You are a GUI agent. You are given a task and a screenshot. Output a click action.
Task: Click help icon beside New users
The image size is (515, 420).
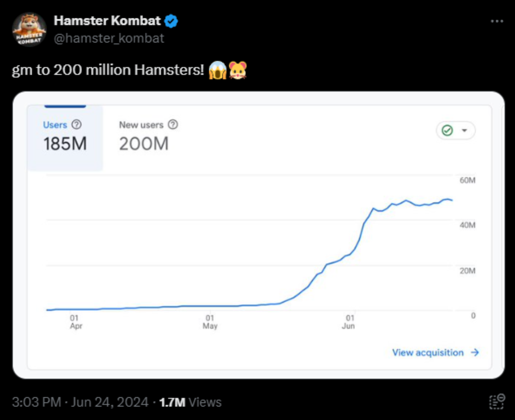[173, 125]
